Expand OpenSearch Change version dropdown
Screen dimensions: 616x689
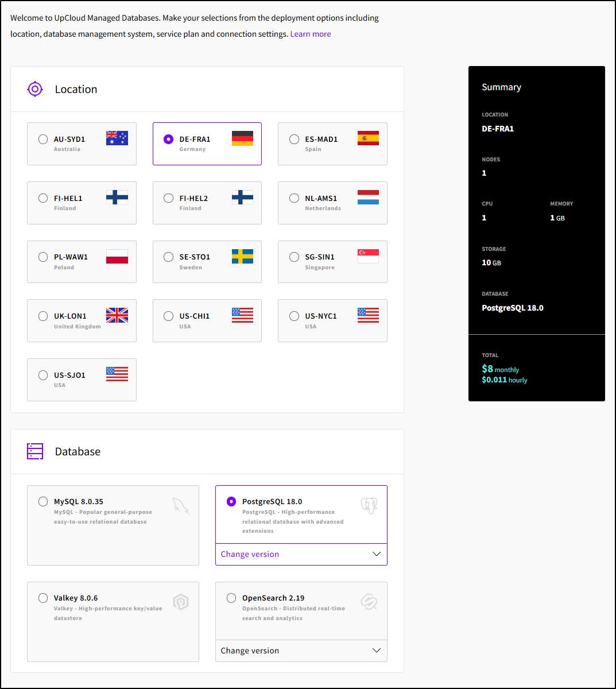click(301, 651)
